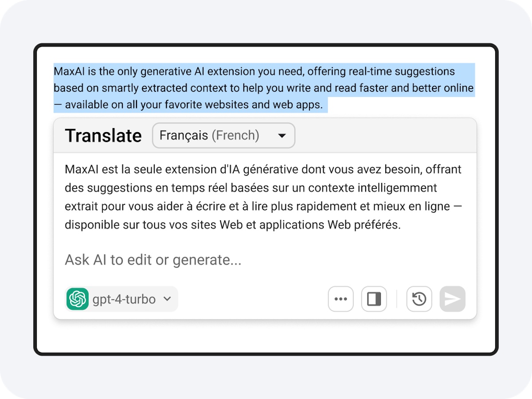The height and width of the screenshot is (399, 532).
Task: Open the history clock icon
Action: coord(419,299)
